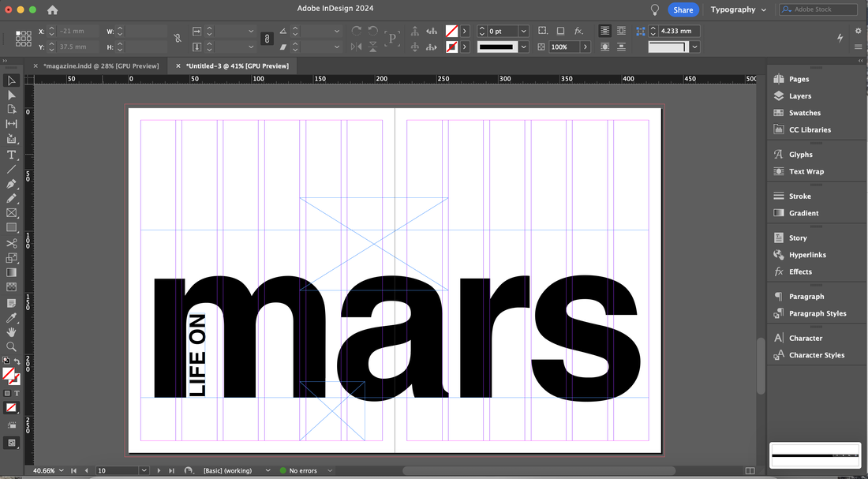Image resolution: width=868 pixels, height=479 pixels.
Task: Open the Swatches panel
Action: [804, 113]
